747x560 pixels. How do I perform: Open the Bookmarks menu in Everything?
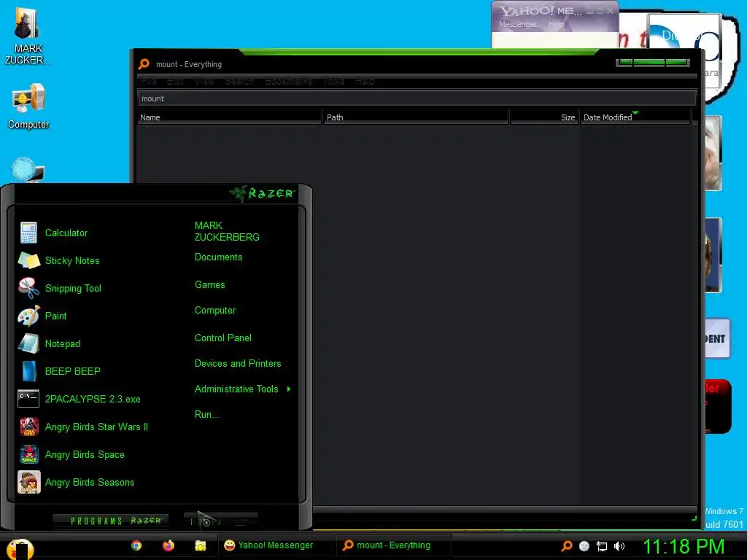[x=288, y=82]
